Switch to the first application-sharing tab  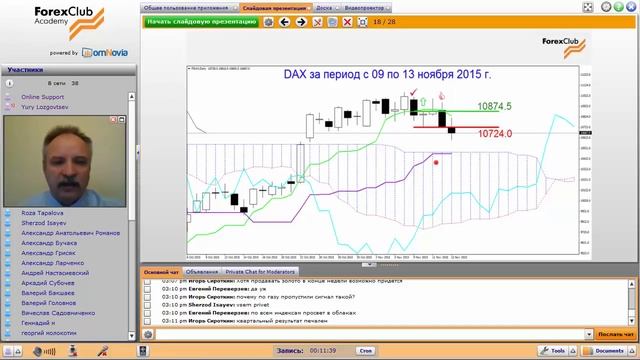click(189, 8)
